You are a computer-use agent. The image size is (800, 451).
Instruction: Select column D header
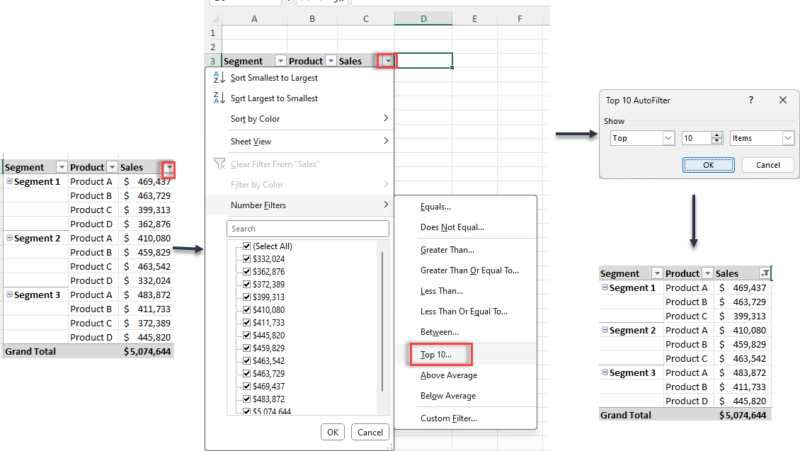coord(423,19)
